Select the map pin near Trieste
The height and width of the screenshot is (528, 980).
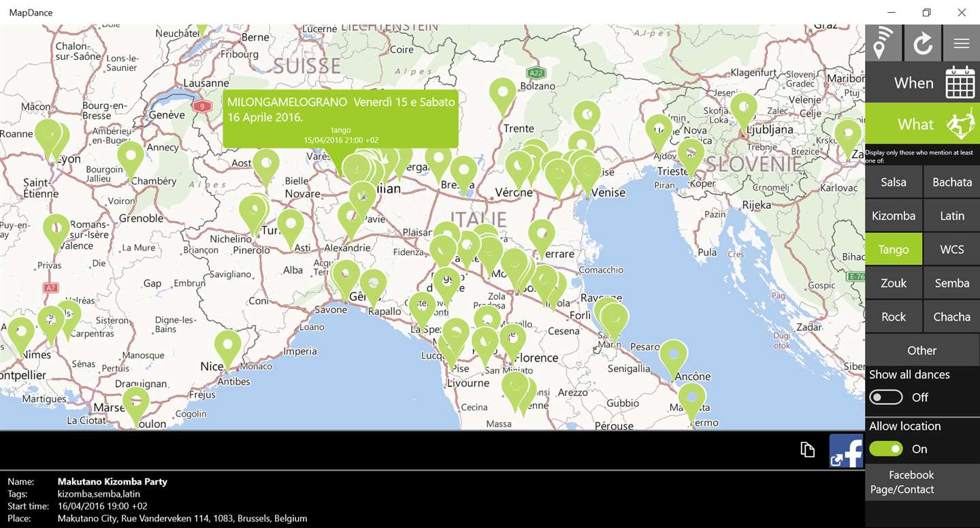(691, 155)
